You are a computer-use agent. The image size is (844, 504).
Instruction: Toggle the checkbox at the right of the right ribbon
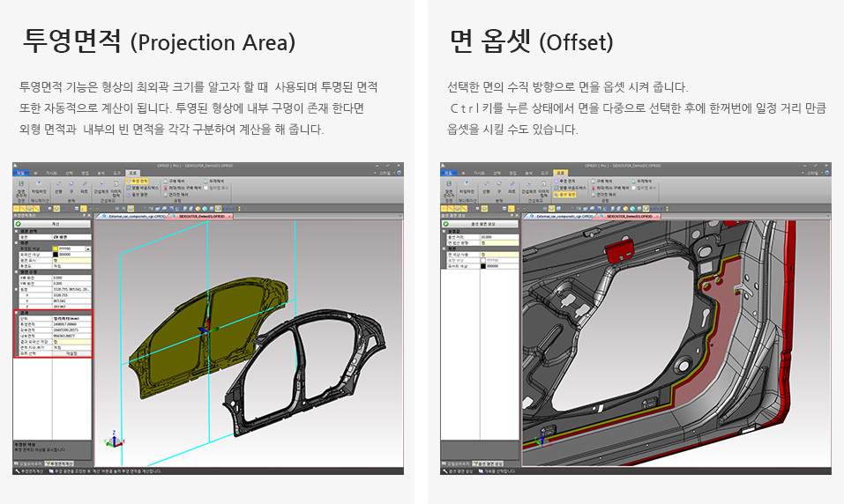632,187
